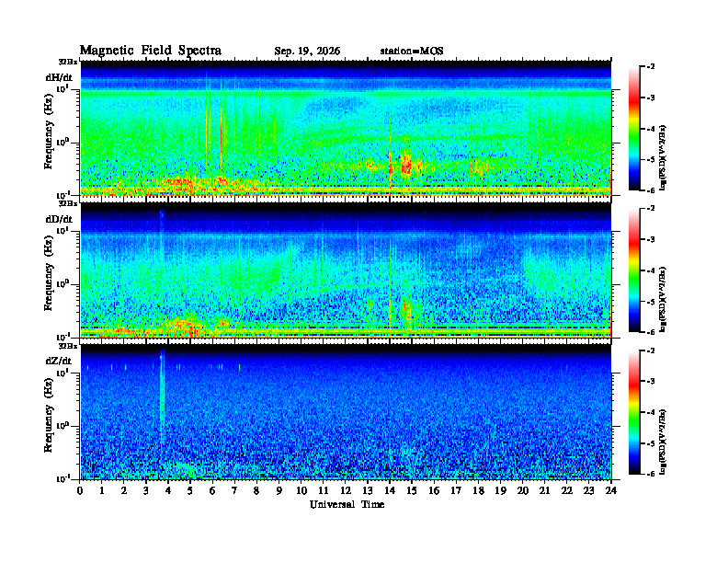728x563 pixels.
Task: Click the red burst near 15 UT in dH/dt
Action: tap(406, 165)
